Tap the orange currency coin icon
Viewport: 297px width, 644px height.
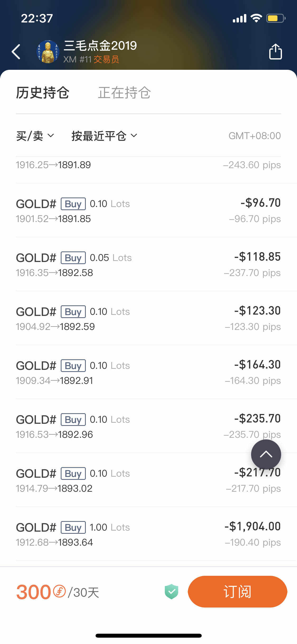59,591
